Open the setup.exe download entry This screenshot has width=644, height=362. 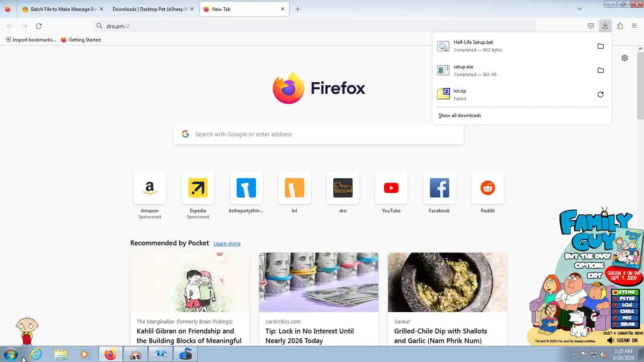click(513, 70)
